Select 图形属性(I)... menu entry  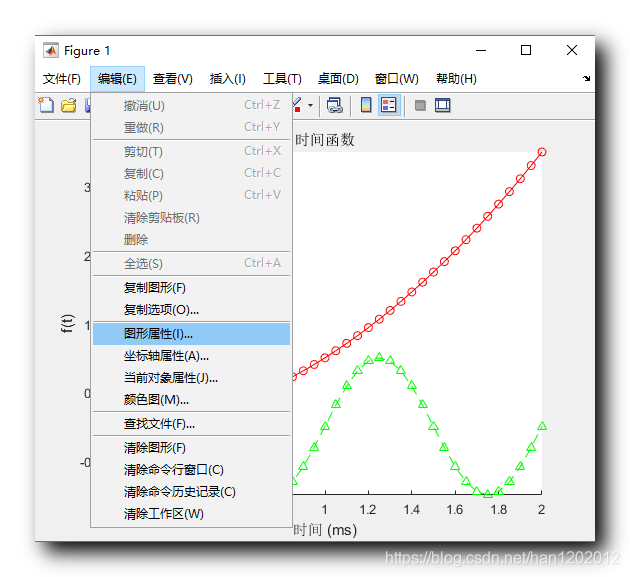(191, 334)
